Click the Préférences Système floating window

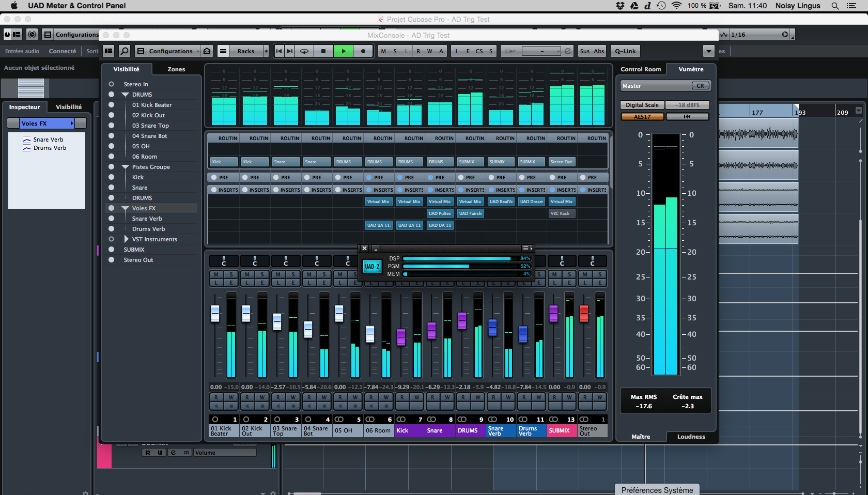pos(657,489)
